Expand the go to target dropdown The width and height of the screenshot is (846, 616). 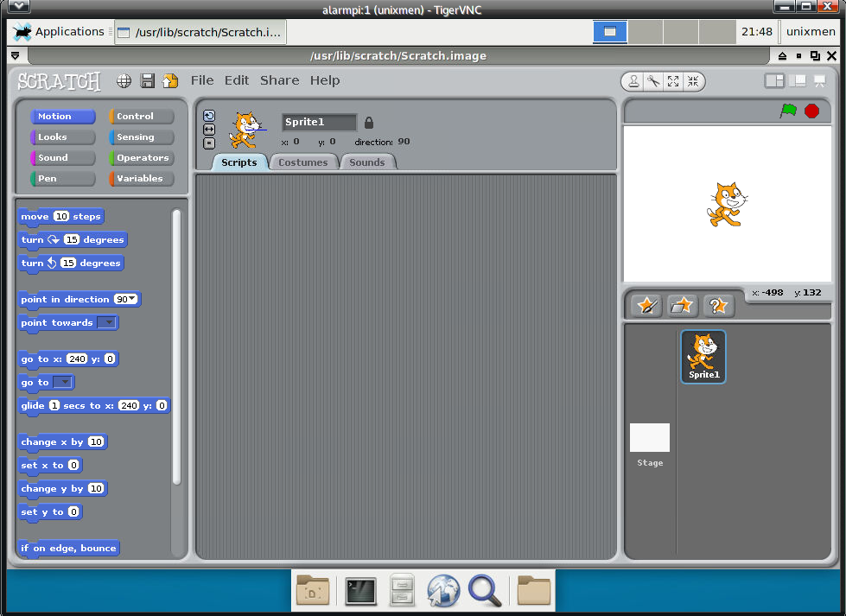pyautogui.click(x=65, y=383)
